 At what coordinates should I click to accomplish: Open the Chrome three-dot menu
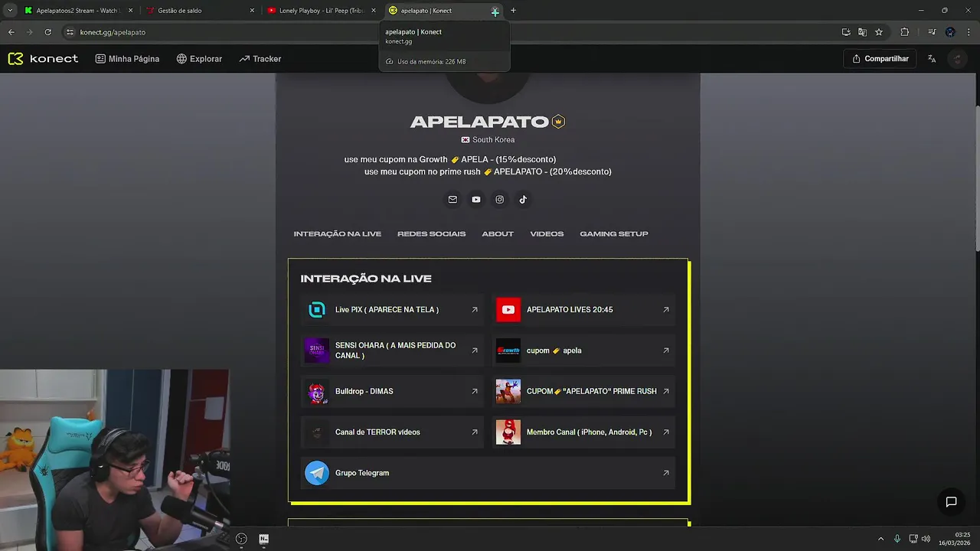969,32
